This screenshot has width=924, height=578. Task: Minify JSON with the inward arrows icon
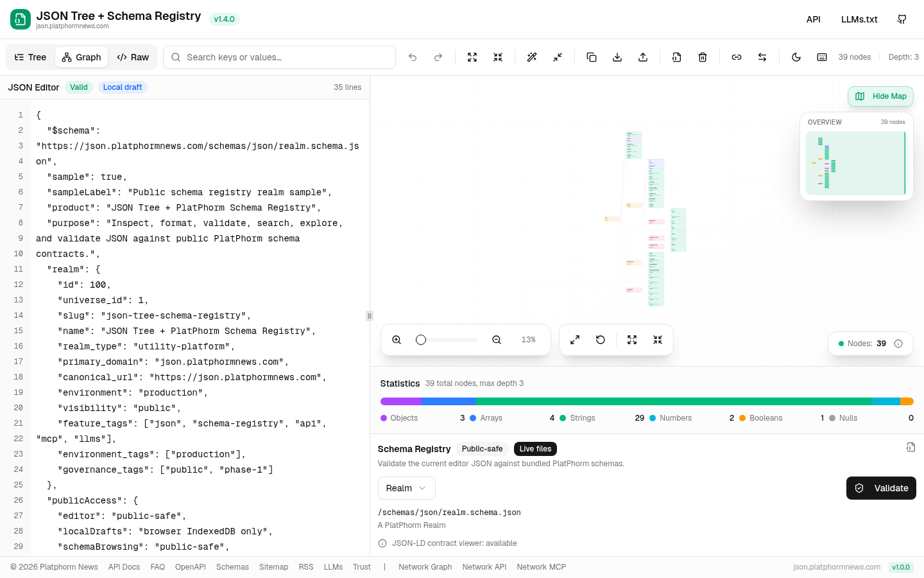point(558,57)
